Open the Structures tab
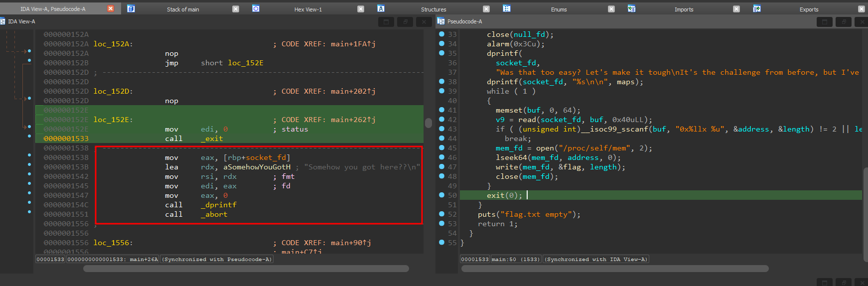The height and width of the screenshot is (286, 868). 433,9
